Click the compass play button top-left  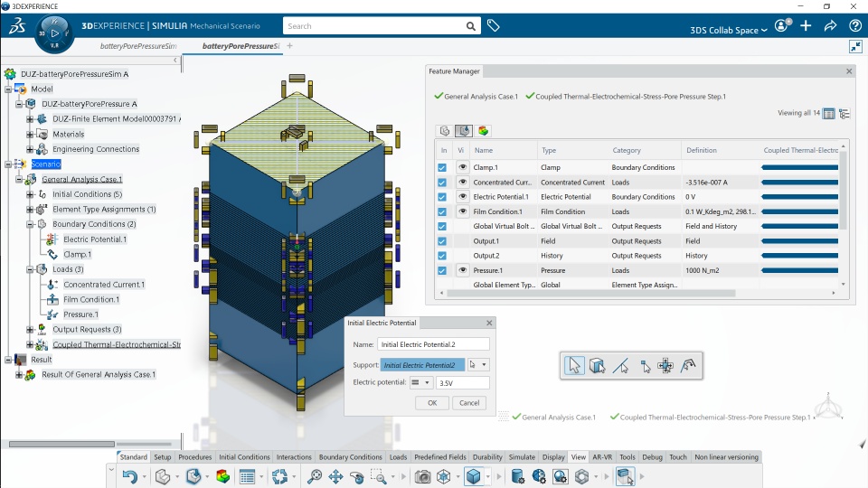click(54, 33)
